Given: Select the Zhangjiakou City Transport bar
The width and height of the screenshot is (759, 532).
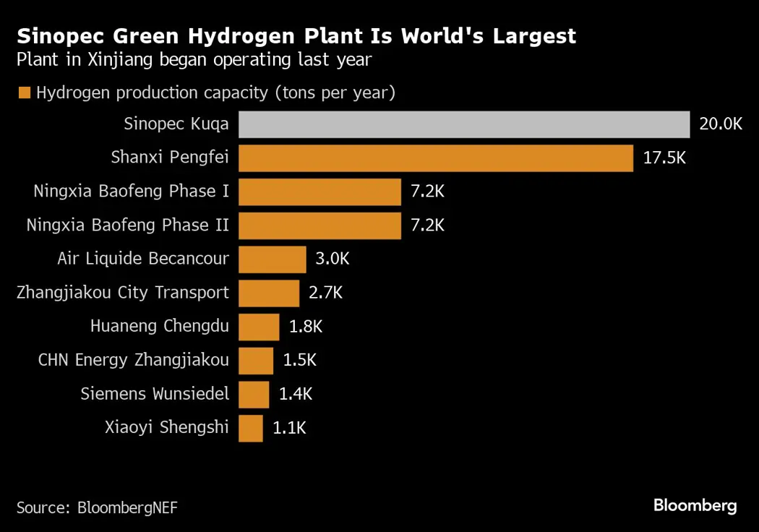Looking at the screenshot, I should 268,293.
